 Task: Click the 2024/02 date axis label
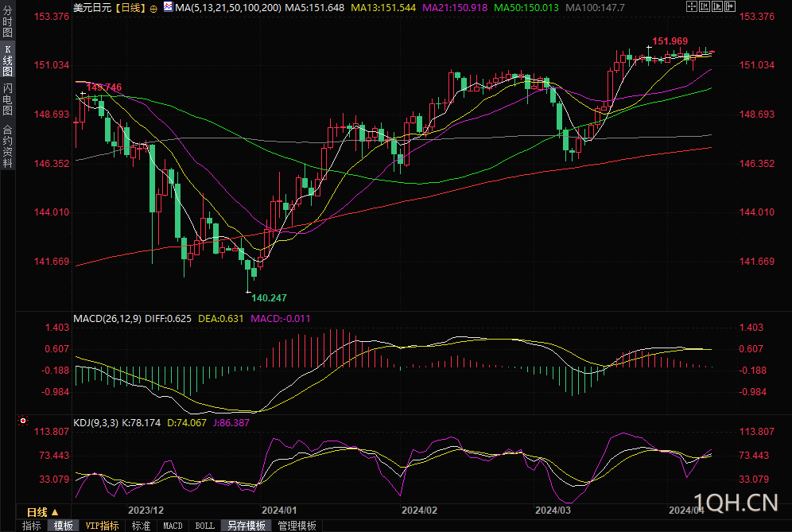419,511
